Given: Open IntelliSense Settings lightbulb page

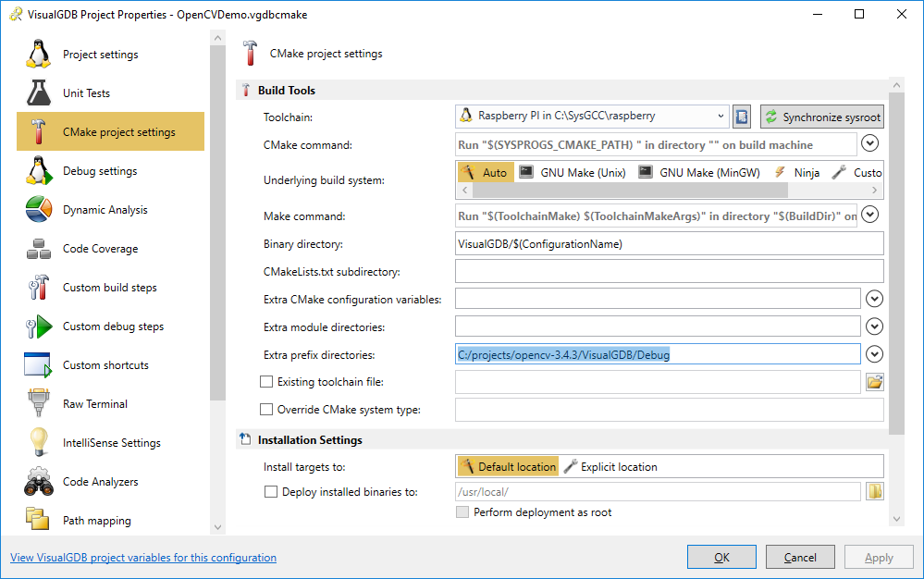Looking at the screenshot, I should (111, 443).
